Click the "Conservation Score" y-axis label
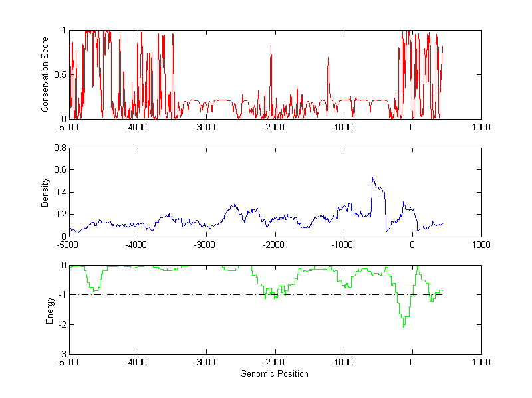Screen dimensions: 532x398 click(45, 74)
